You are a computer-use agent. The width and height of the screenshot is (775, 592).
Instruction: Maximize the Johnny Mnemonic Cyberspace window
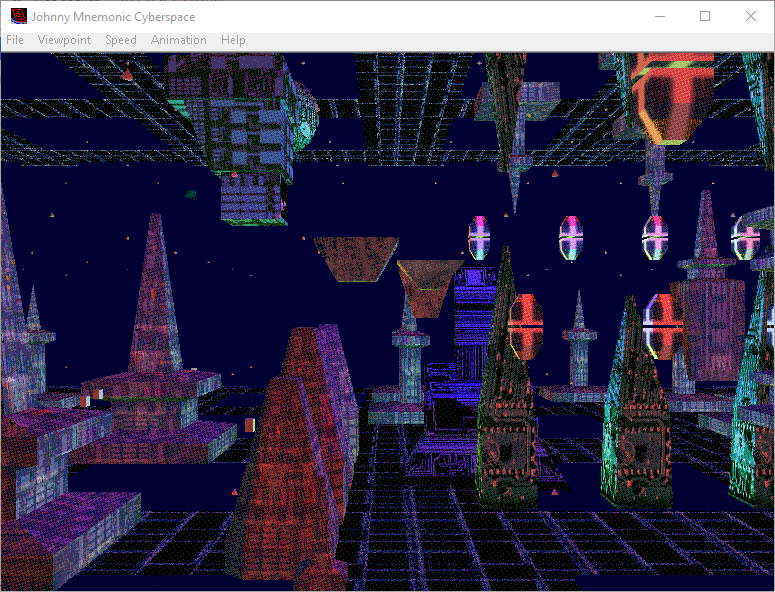click(705, 16)
